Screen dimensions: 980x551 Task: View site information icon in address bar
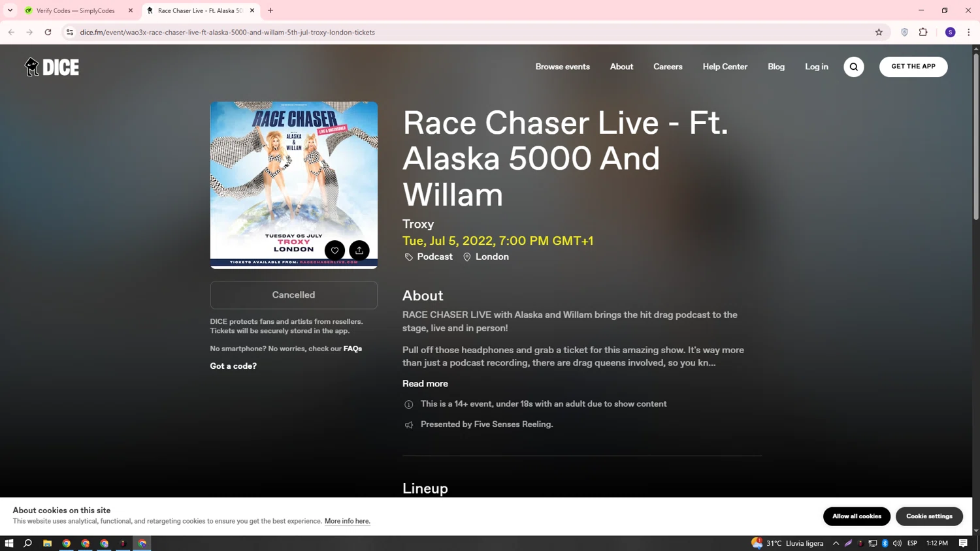(x=70, y=32)
